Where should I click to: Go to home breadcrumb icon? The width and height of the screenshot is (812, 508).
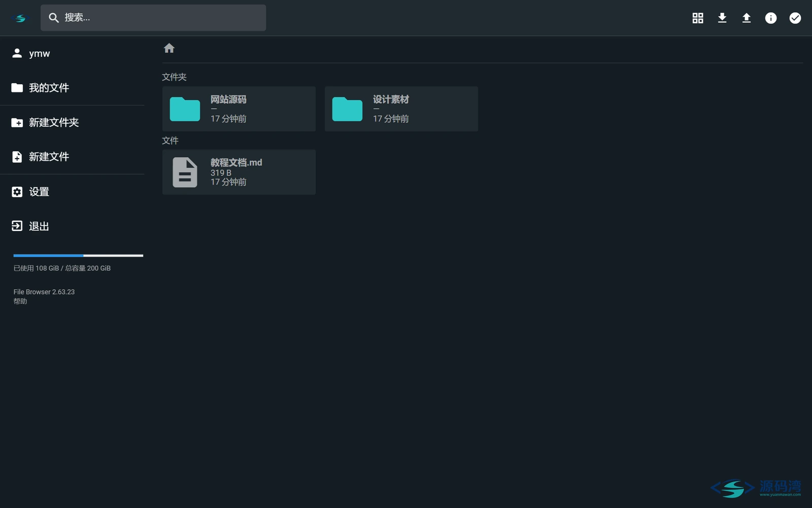(169, 48)
